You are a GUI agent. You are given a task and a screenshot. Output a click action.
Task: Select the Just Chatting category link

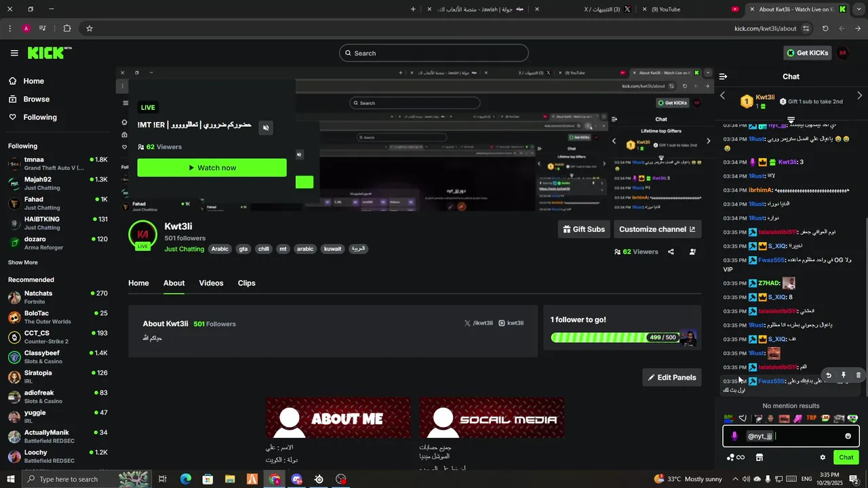pos(184,249)
